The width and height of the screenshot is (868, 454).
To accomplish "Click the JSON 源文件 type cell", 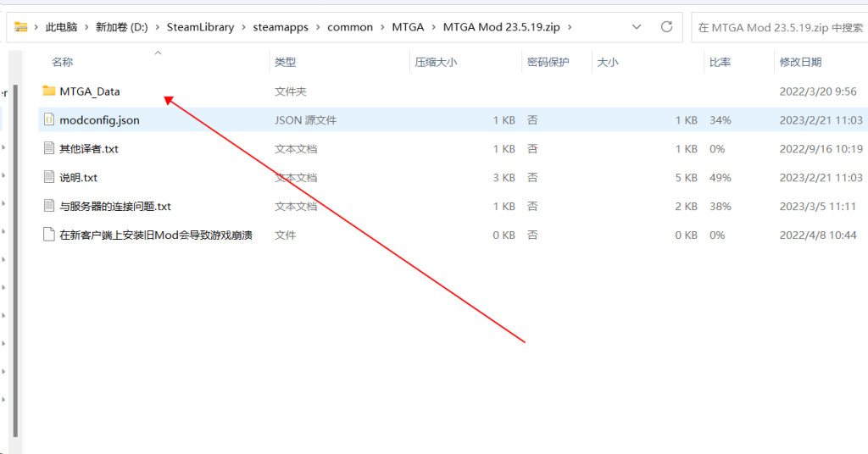I will (305, 120).
